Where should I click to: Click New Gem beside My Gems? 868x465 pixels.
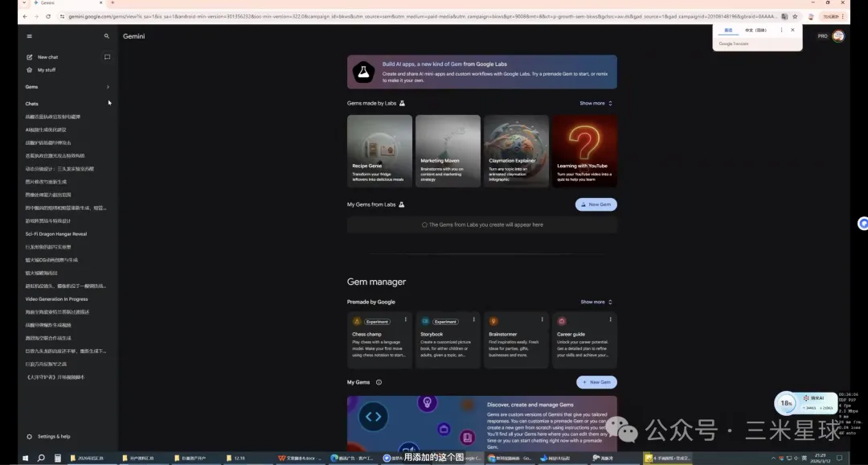tap(596, 382)
